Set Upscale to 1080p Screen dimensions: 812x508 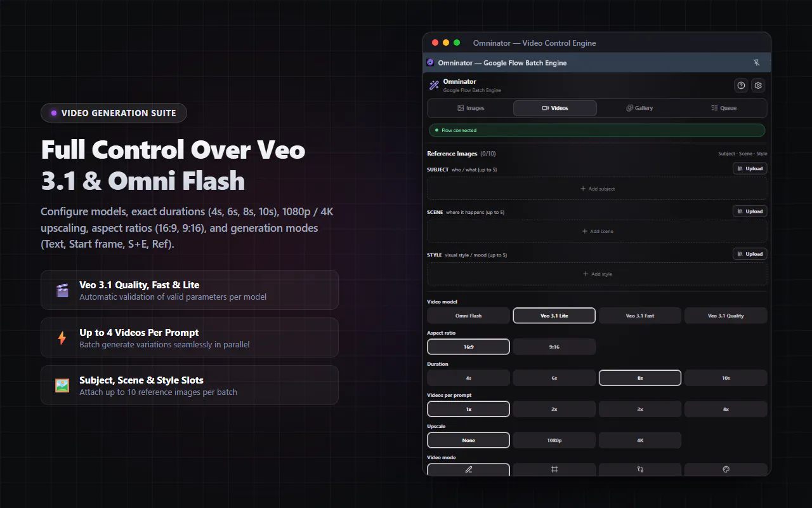click(x=554, y=440)
